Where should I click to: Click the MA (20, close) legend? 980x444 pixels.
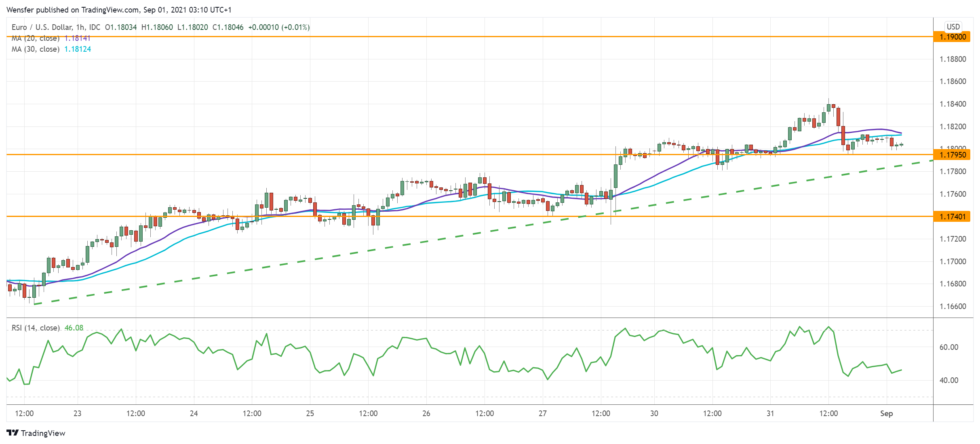(x=36, y=38)
